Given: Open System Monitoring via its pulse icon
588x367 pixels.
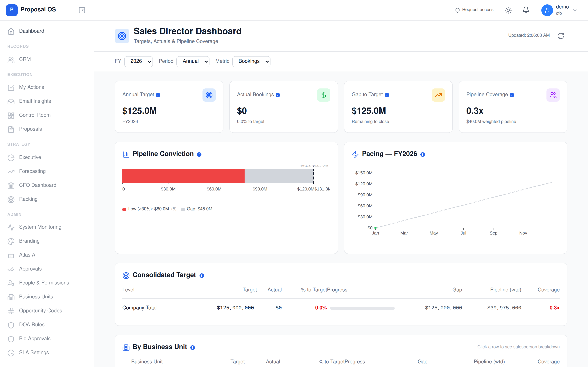Looking at the screenshot, I should tap(11, 227).
